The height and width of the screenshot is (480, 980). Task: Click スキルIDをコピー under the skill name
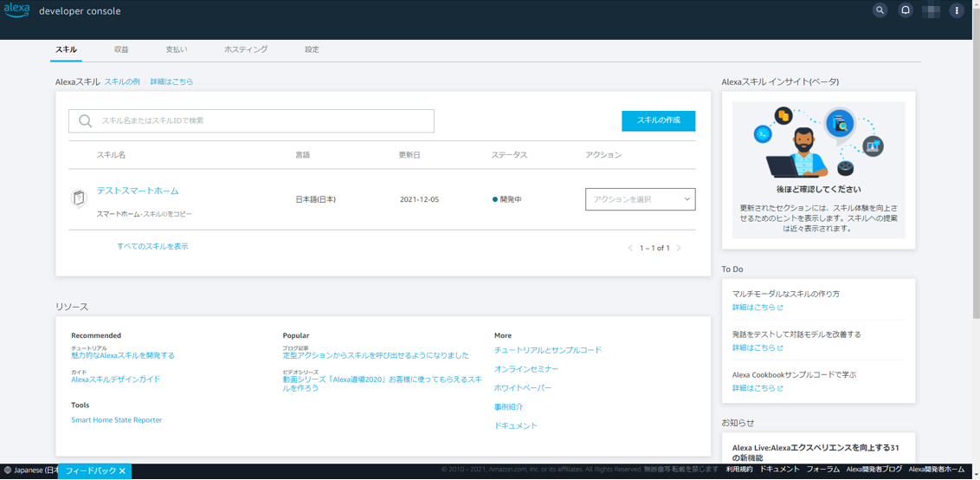click(x=169, y=214)
